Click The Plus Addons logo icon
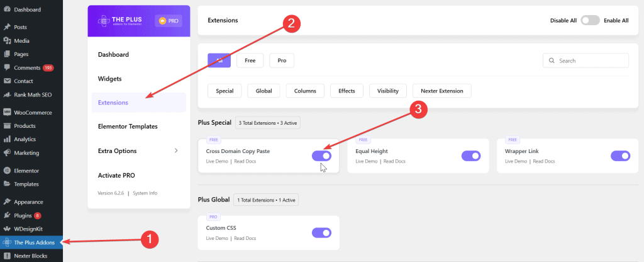Image resolution: width=644 pixels, height=262 pixels. point(7,242)
